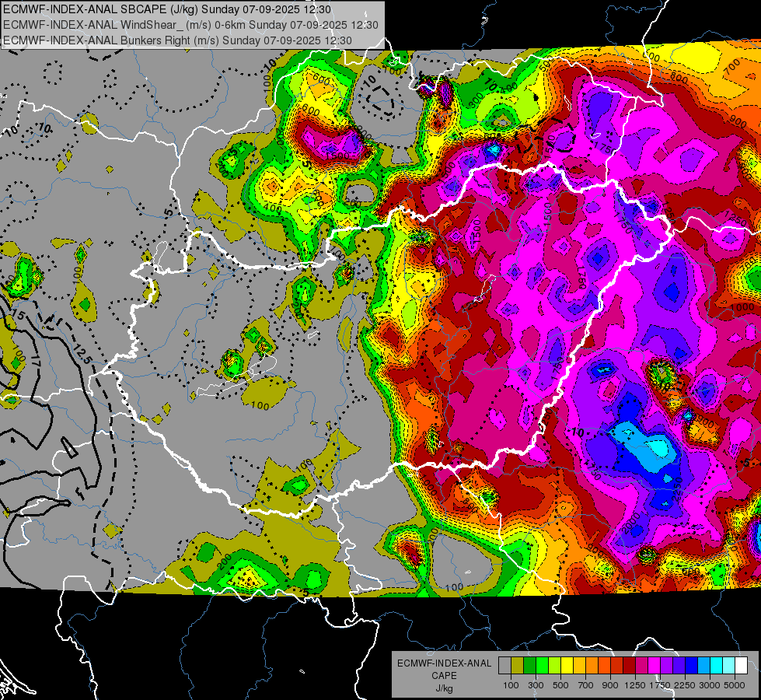The image size is (761, 700).
Task: Choose the cyan swatch after 3000
Action: (717, 666)
